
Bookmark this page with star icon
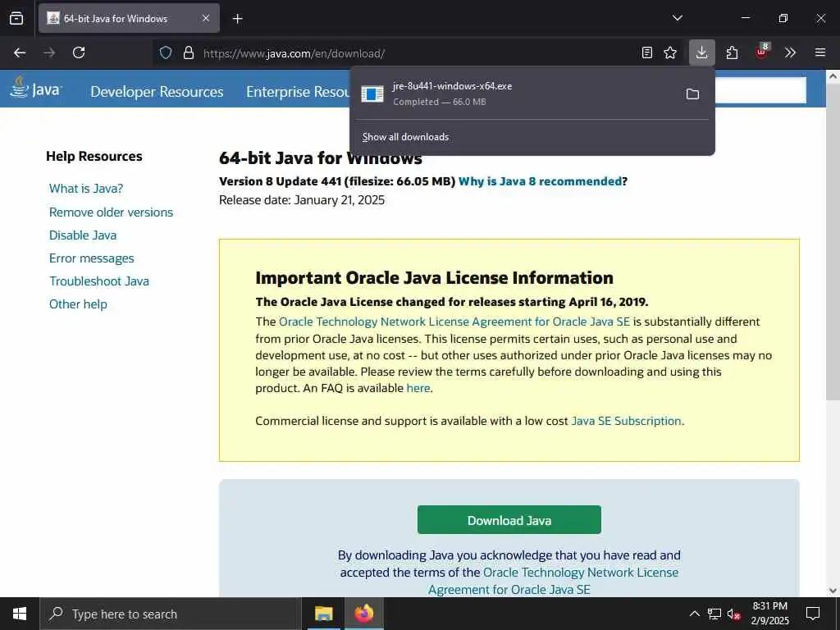pos(670,52)
